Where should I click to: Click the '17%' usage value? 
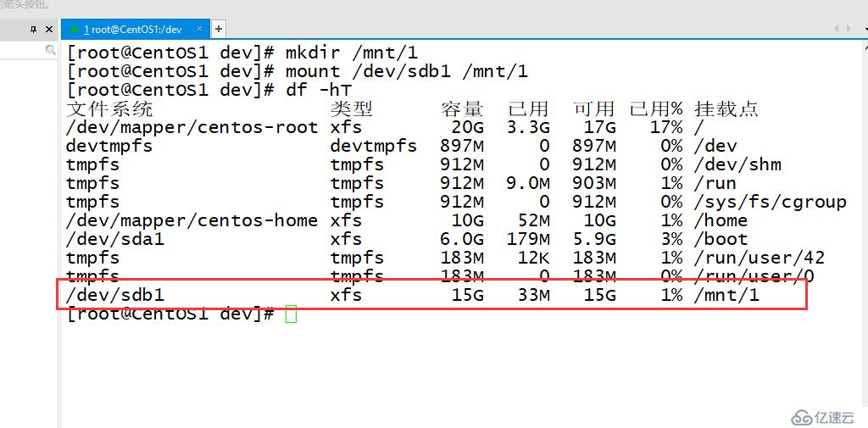(x=667, y=127)
